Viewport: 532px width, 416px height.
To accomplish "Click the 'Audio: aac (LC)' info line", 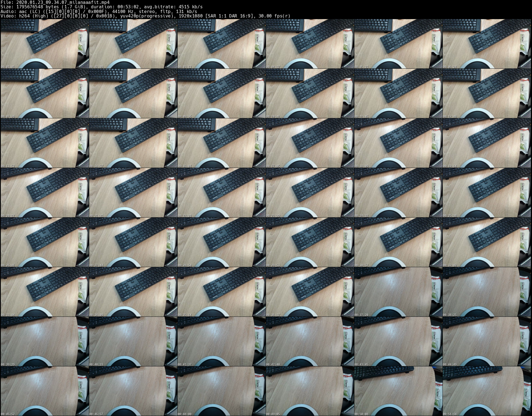I will click(x=99, y=11).
